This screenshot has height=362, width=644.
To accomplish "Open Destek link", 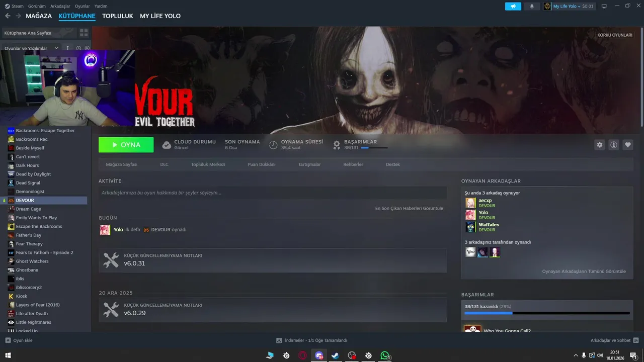I will pyautogui.click(x=393, y=164).
